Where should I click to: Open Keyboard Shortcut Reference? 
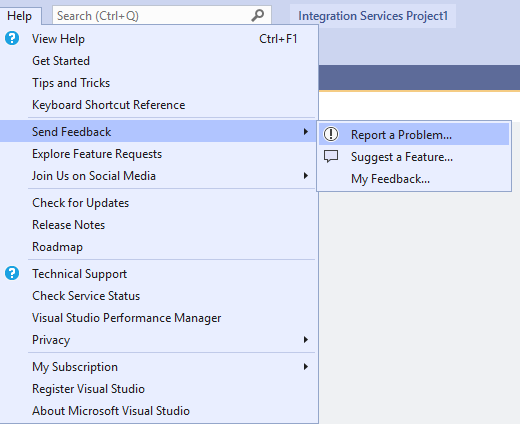[x=158, y=105]
